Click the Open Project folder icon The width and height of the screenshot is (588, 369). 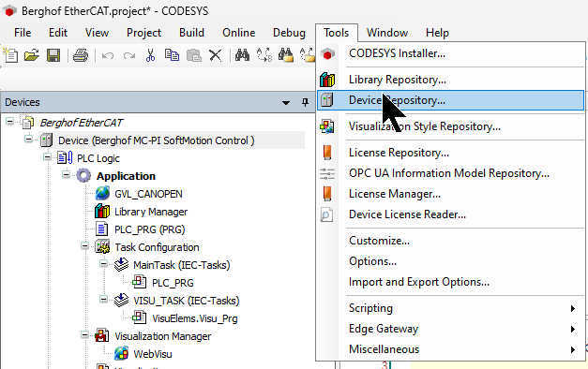(32, 55)
